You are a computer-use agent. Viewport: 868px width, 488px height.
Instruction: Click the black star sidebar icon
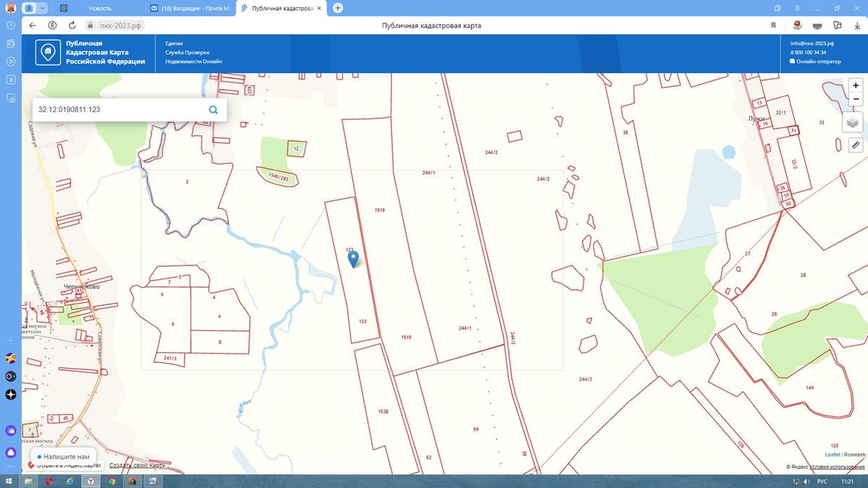click(11, 395)
